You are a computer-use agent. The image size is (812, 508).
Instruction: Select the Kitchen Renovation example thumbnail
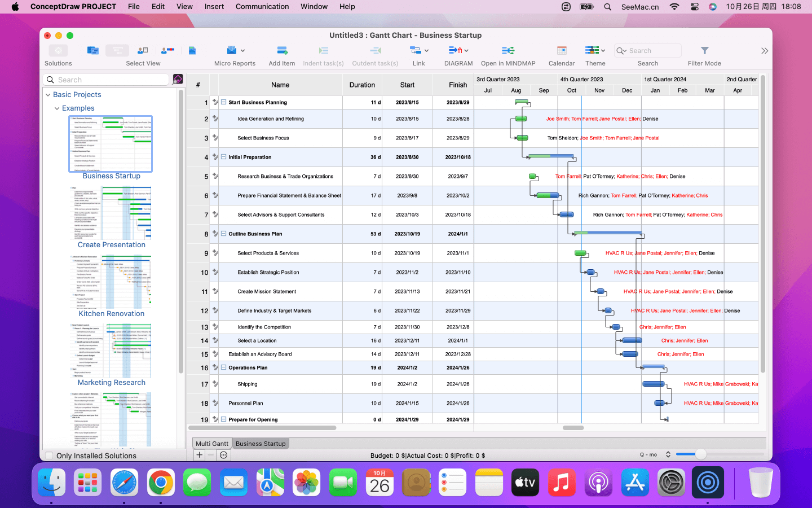tap(111, 282)
